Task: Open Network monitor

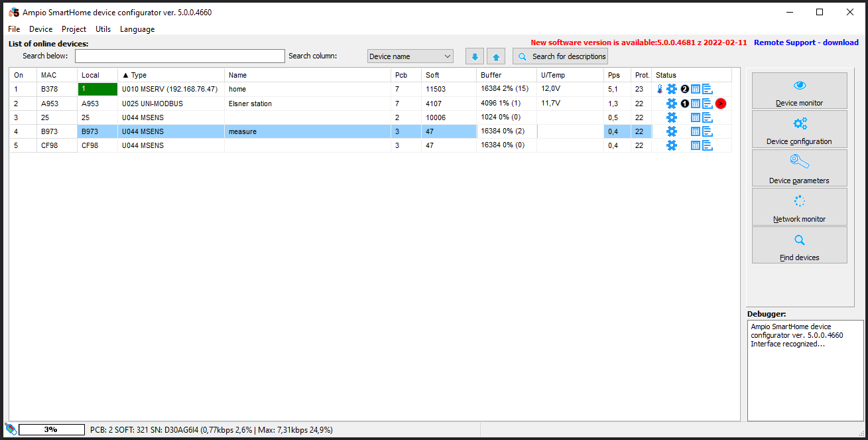Action: tap(799, 206)
